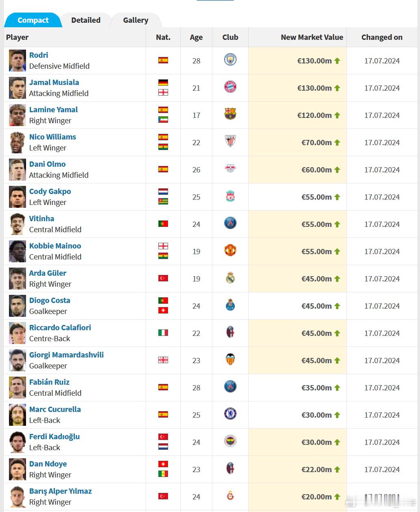Click Vitinha's Paris Saint-Germain crest
This screenshot has width=420, height=512.
tap(230, 223)
